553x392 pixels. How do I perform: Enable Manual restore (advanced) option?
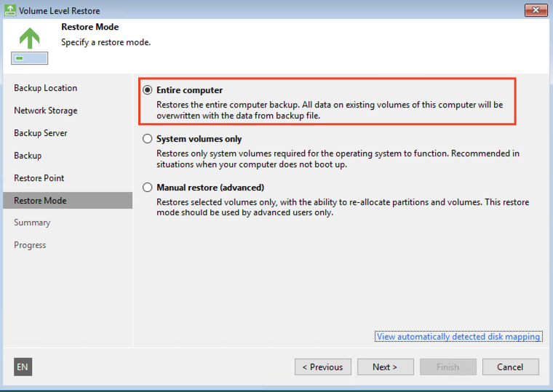[148, 188]
